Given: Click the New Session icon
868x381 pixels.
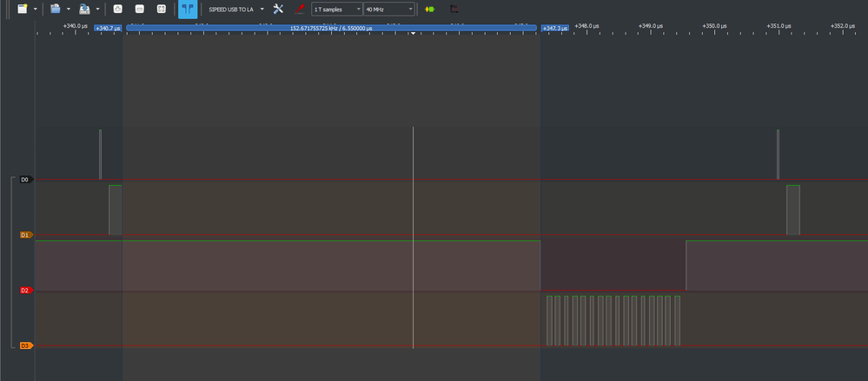Looking at the screenshot, I should coord(23,9).
